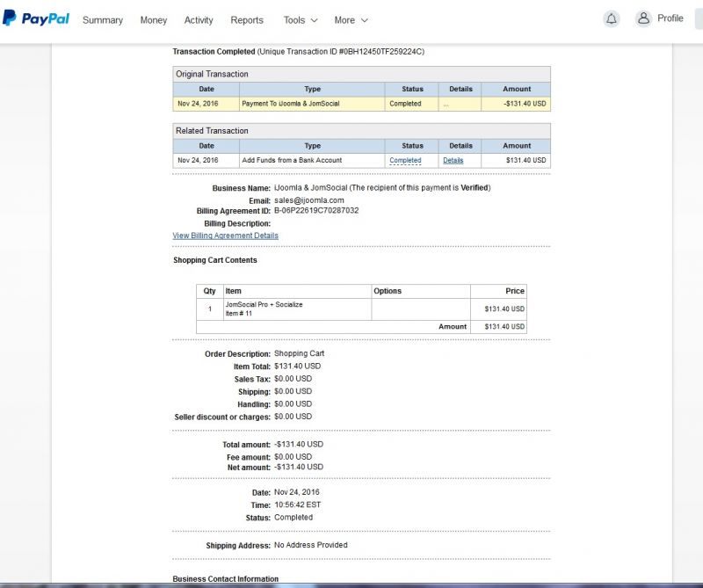Screen dimensions: 703x588
Task: Select the sales@ijoomla.com email text
Action: (x=309, y=200)
